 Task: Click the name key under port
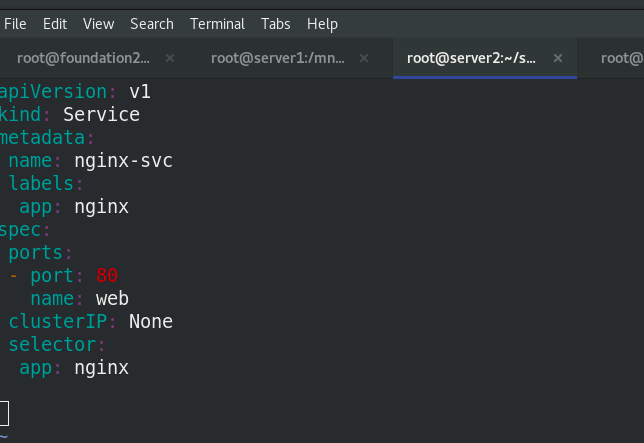(x=52, y=298)
